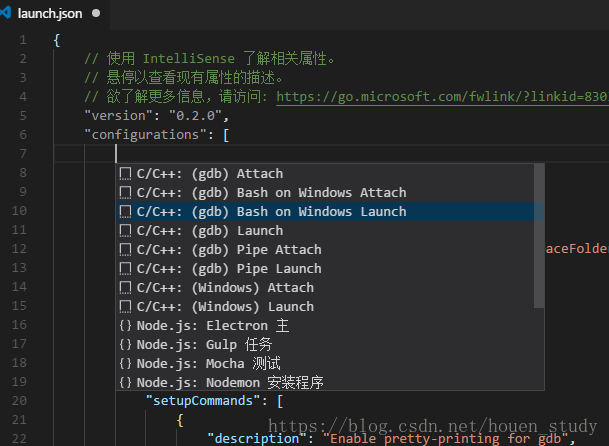Click the "description" key on line 22
The width and height of the screenshot is (609, 446).
click(257, 439)
